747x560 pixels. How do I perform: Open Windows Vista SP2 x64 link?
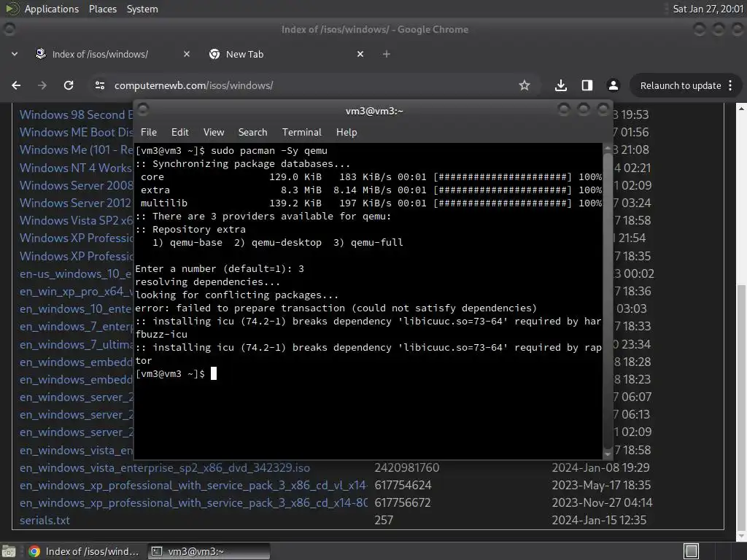(x=76, y=220)
